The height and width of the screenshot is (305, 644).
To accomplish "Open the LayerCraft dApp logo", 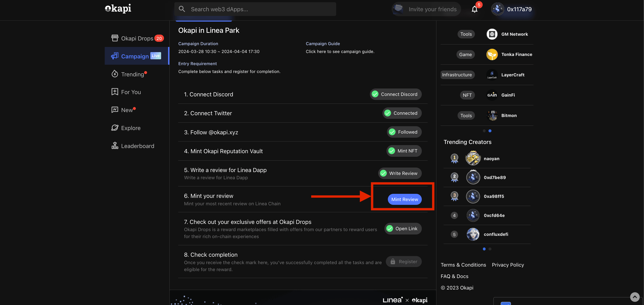I will click(492, 75).
